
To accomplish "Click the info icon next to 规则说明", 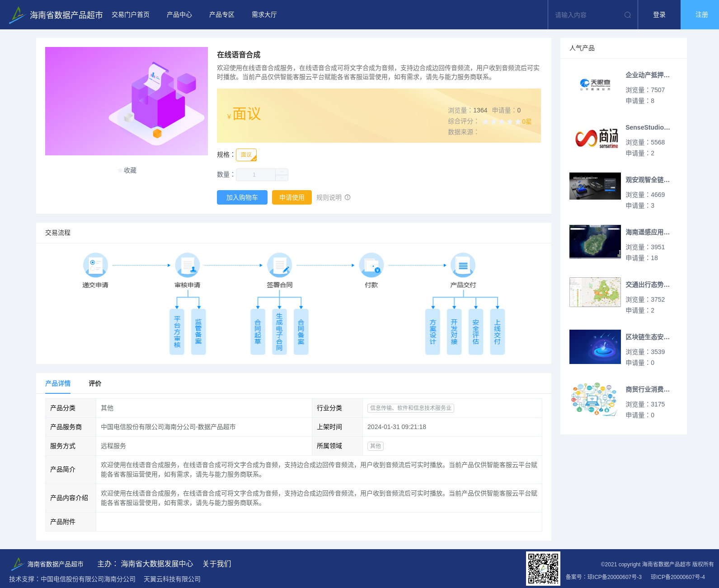I will [x=348, y=197].
